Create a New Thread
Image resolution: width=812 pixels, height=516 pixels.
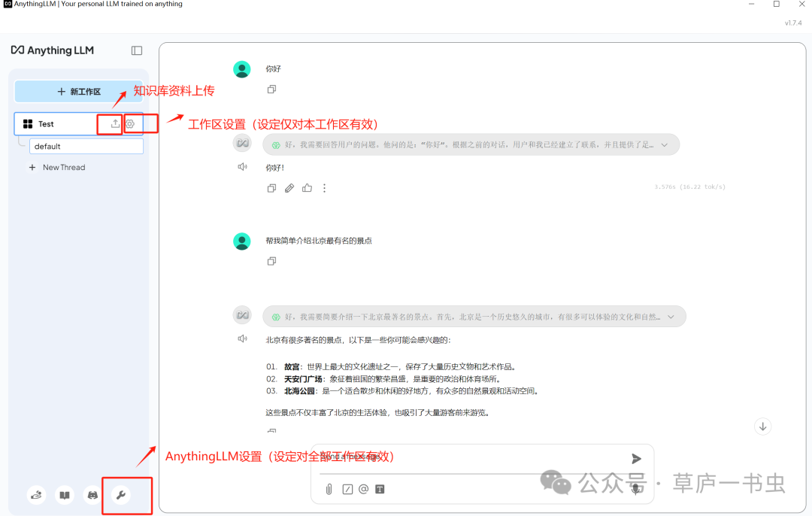(x=57, y=167)
